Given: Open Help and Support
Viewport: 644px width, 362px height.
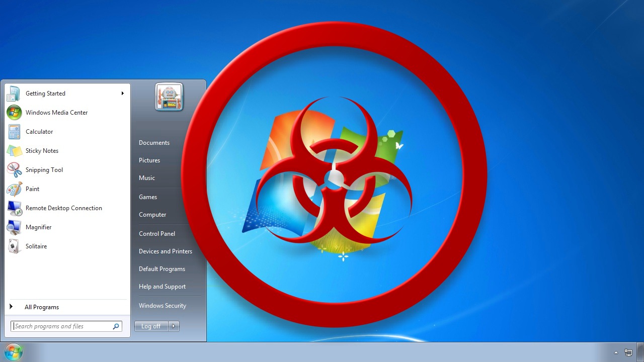Looking at the screenshot, I should coord(162,287).
